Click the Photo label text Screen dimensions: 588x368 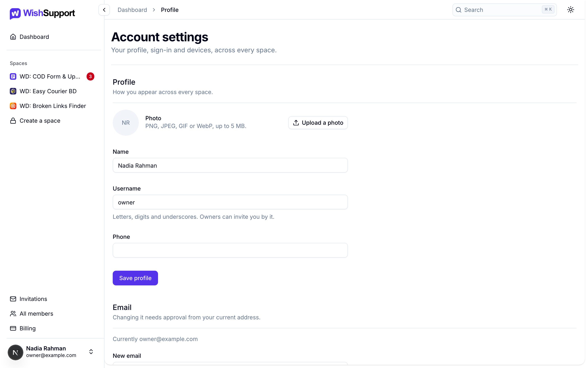[153, 118]
